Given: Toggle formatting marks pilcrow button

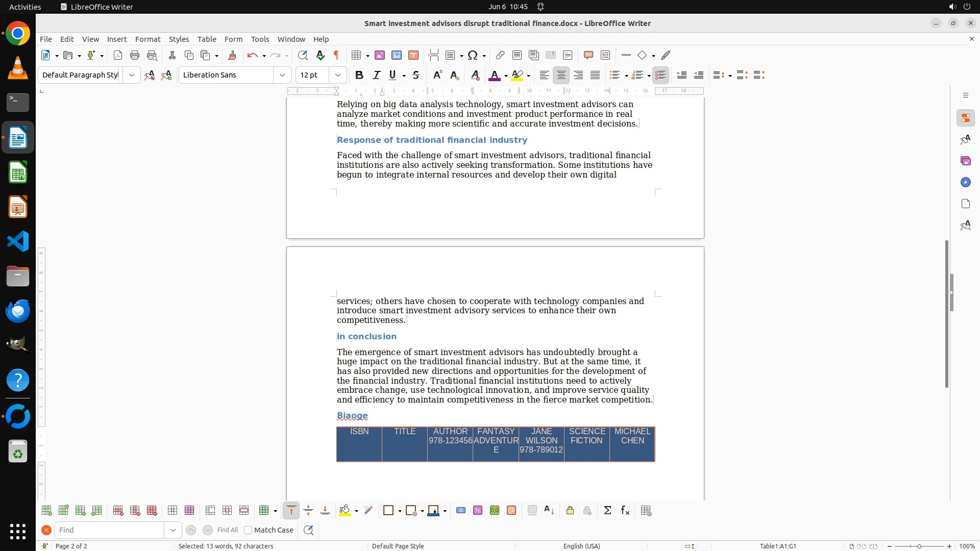Looking at the screenshot, I should (336, 55).
